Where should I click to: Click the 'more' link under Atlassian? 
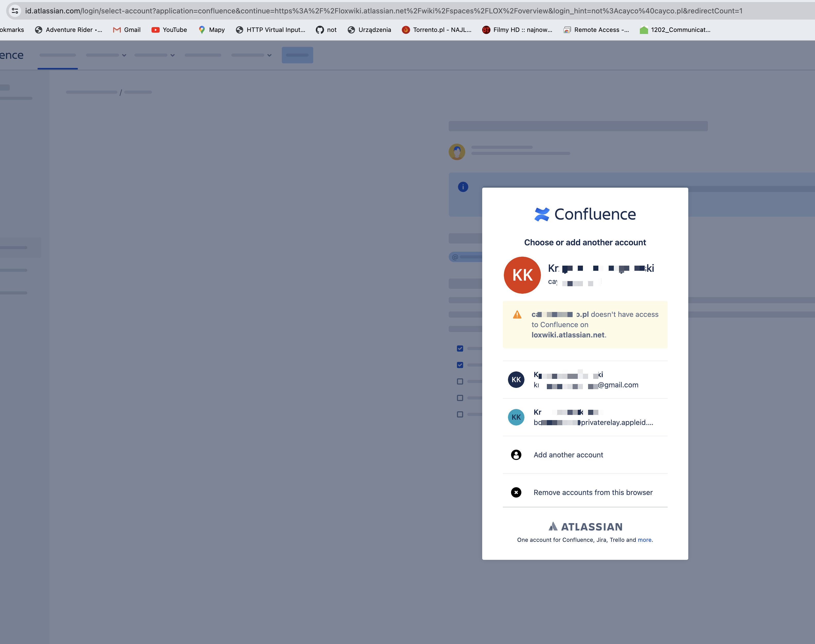pyautogui.click(x=644, y=540)
